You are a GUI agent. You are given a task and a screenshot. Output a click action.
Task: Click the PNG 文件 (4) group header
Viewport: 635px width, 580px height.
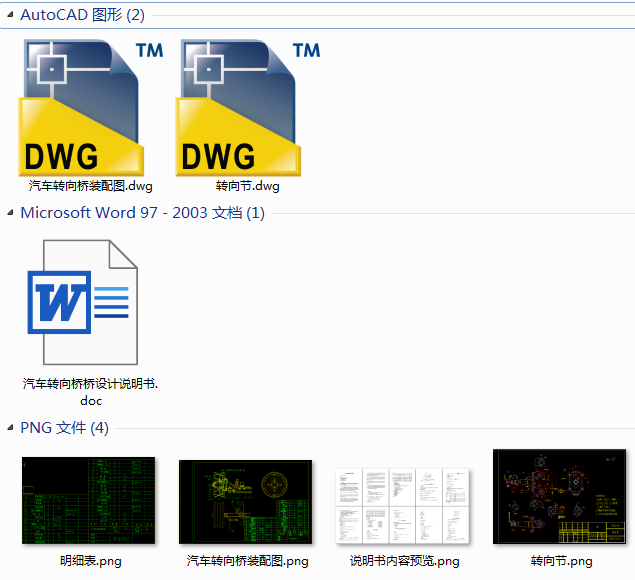tap(64, 428)
